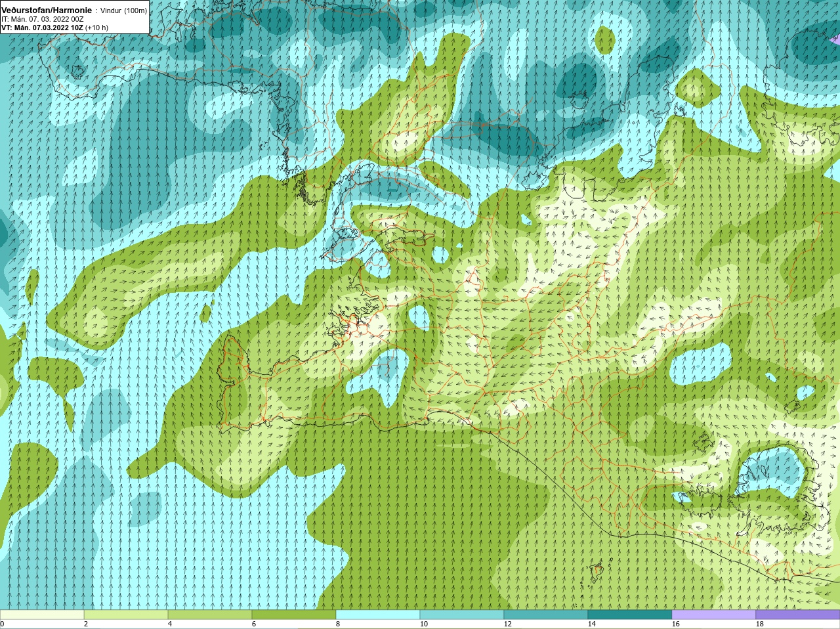Image resolution: width=840 pixels, height=629 pixels.
Task: Select the 14–16 dark teal legend swatch
Action: click(x=630, y=615)
